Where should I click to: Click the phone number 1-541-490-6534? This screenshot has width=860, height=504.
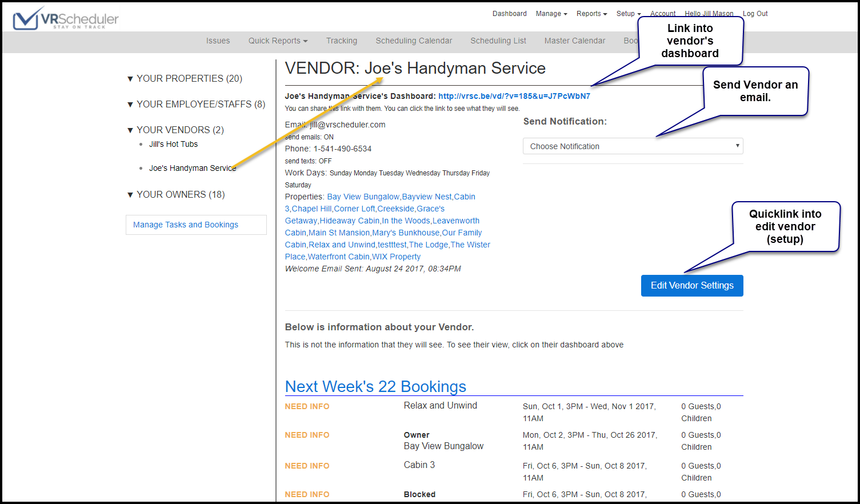[x=342, y=149]
